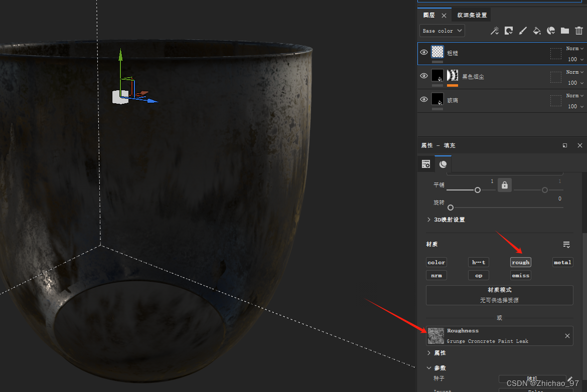The image size is (587, 392).
Task: Close the 图层 tab with its X
Action: tap(444, 16)
